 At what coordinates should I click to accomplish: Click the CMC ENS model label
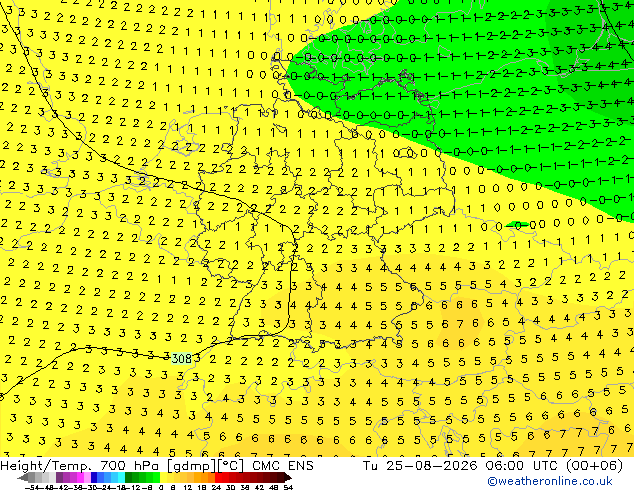pyautogui.click(x=283, y=466)
